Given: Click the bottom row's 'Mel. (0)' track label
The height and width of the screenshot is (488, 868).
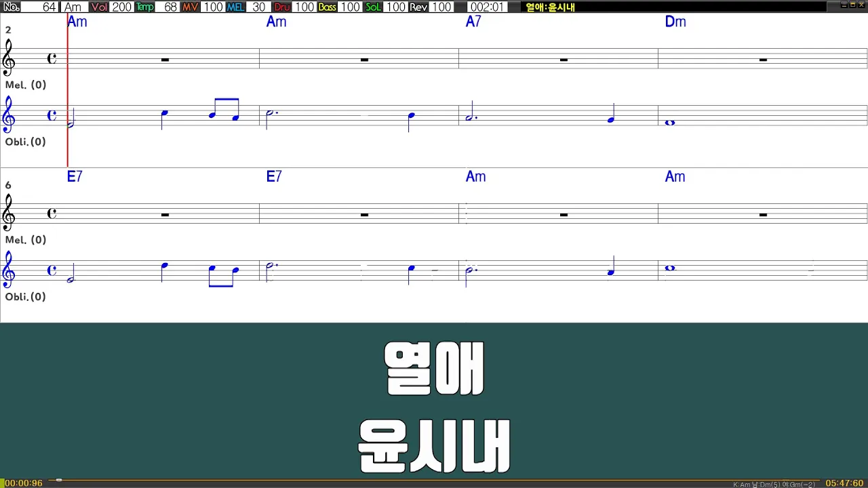Looking at the screenshot, I should coord(26,240).
